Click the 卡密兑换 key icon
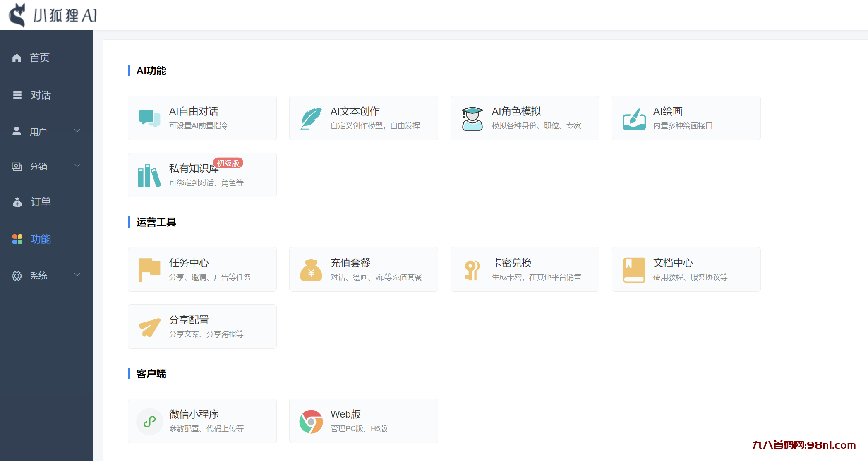This screenshot has height=461, width=868. point(472,269)
